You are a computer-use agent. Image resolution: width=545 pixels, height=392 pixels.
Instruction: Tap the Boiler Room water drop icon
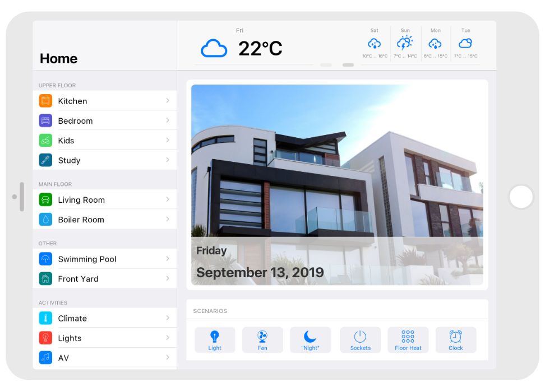(x=45, y=220)
